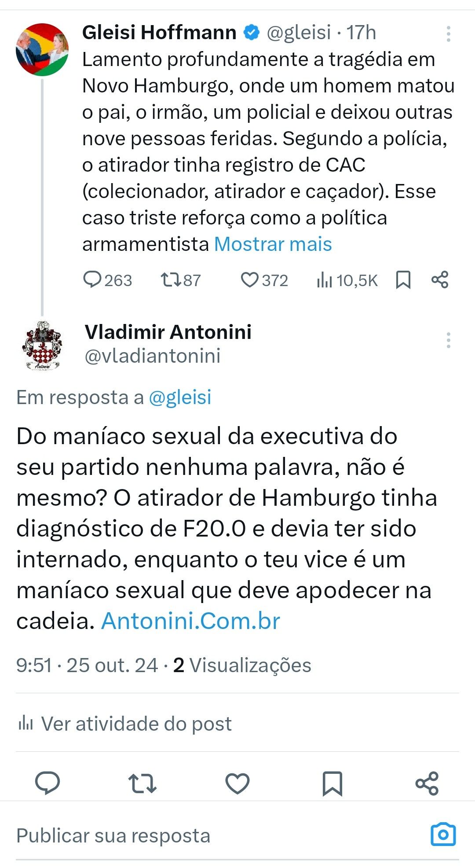Image resolution: width=475 pixels, height=868 pixels.
Task: Like Vladimir Antonini's reply
Action: [x=237, y=783]
